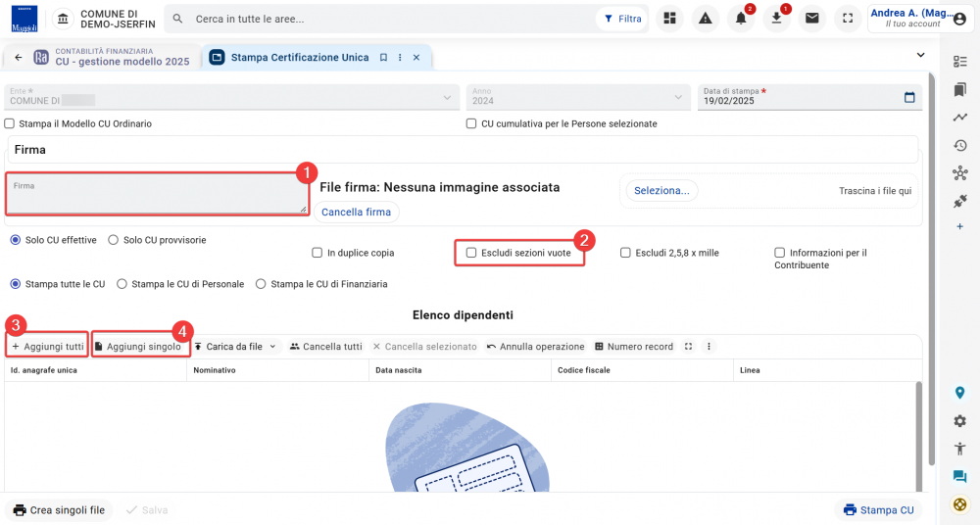Click Cancella firma button
This screenshot has width=980, height=525.
click(357, 212)
